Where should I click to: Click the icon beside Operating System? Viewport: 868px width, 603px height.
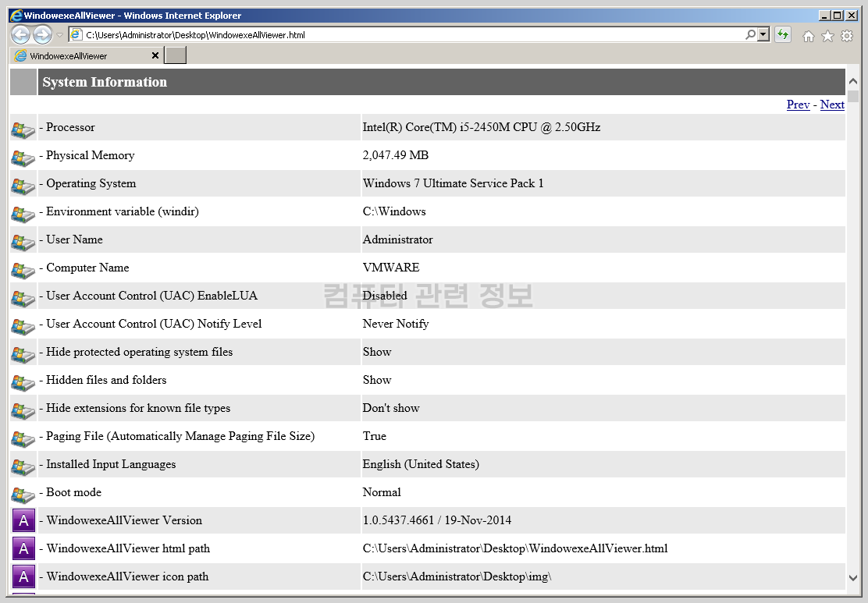pyautogui.click(x=23, y=186)
